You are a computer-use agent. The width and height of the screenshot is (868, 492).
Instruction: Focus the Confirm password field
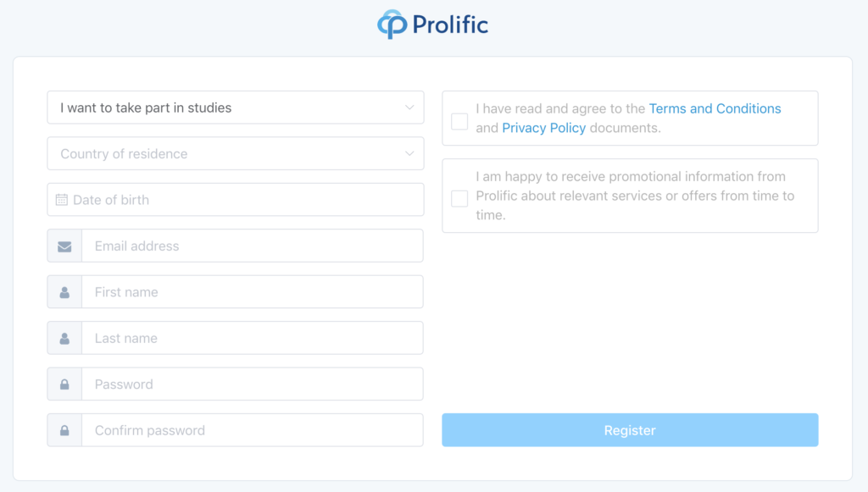tap(253, 429)
